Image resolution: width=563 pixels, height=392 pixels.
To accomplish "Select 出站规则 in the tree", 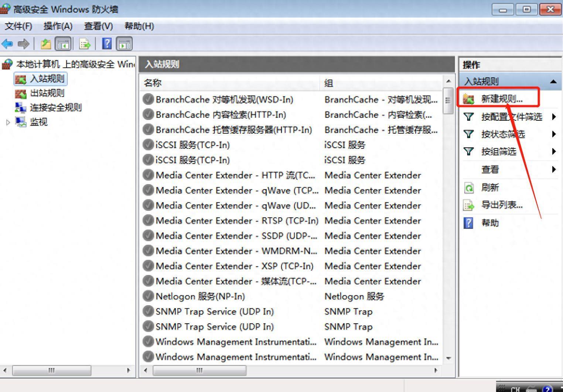I will tap(47, 93).
